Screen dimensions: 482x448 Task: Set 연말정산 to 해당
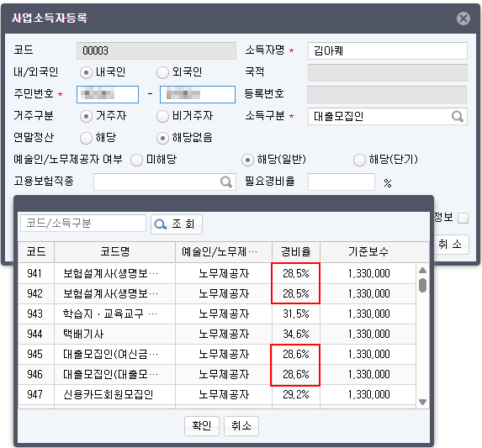pyautogui.click(x=86, y=138)
